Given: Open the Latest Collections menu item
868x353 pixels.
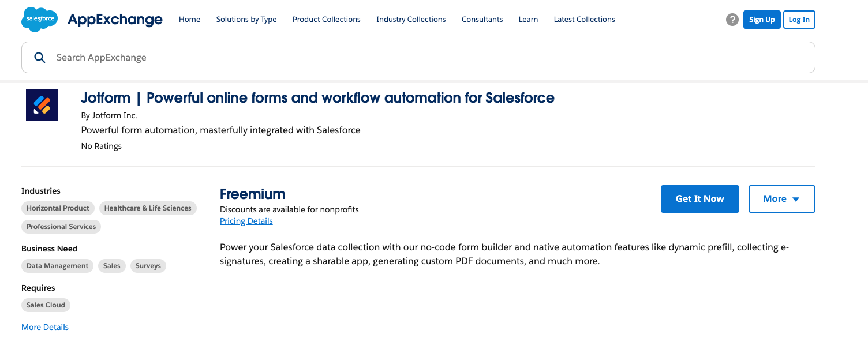Looking at the screenshot, I should (x=584, y=20).
